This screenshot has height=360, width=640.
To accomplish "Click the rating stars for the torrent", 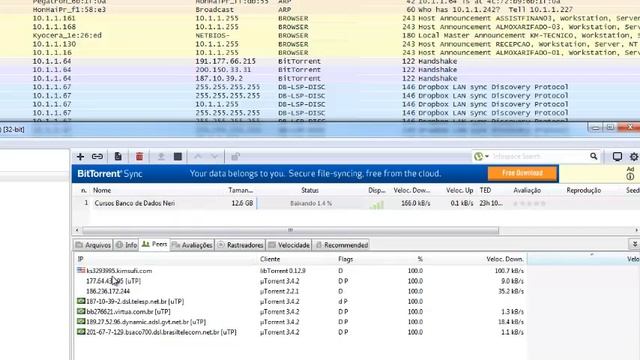I will [x=529, y=203].
